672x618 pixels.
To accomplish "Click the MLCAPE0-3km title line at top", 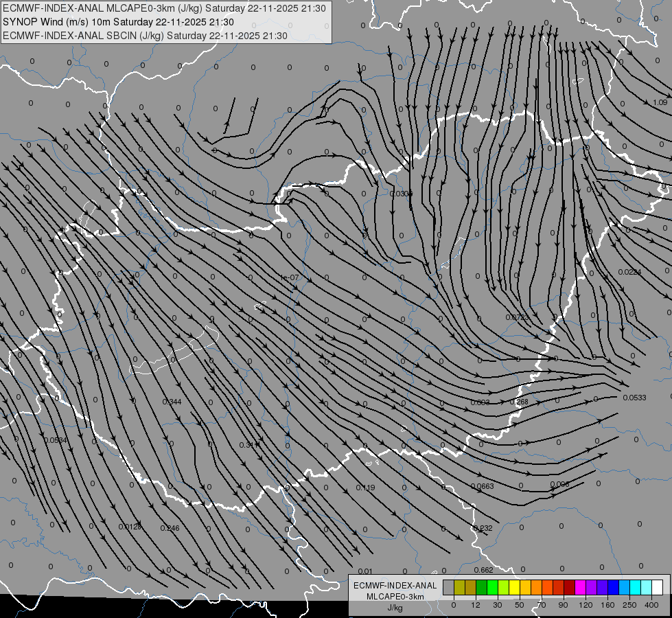I will (x=164, y=8).
